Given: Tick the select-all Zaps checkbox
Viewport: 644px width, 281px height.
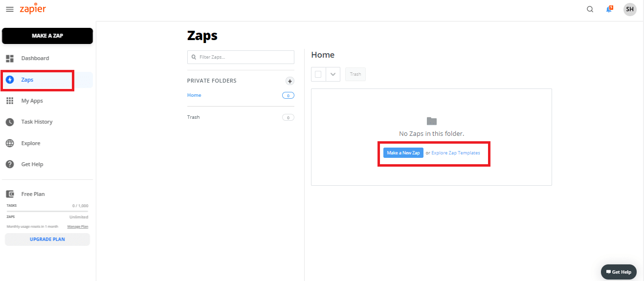Looking at the screenshot, I should click(318, 74).
